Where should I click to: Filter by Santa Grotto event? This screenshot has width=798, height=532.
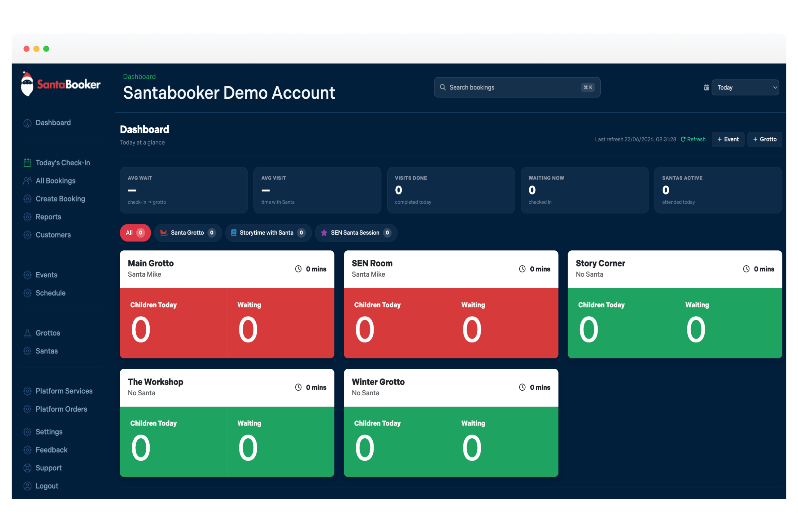pos(188,233)
